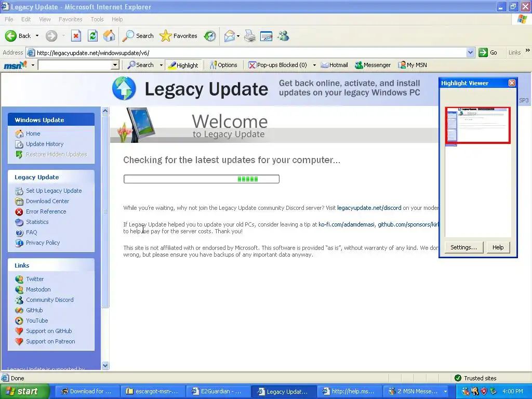
Task: Click the sidebar scroll down arrow
Action: (105, 365)
